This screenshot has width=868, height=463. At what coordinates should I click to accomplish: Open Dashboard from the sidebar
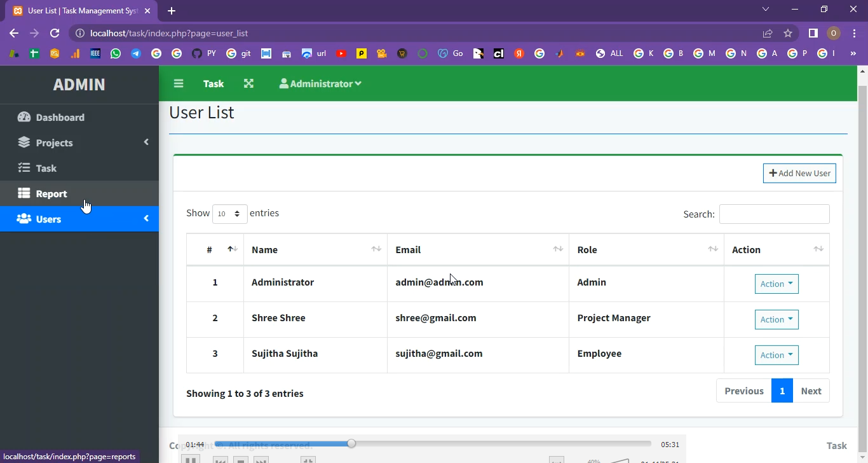click(x=60, y=118)
